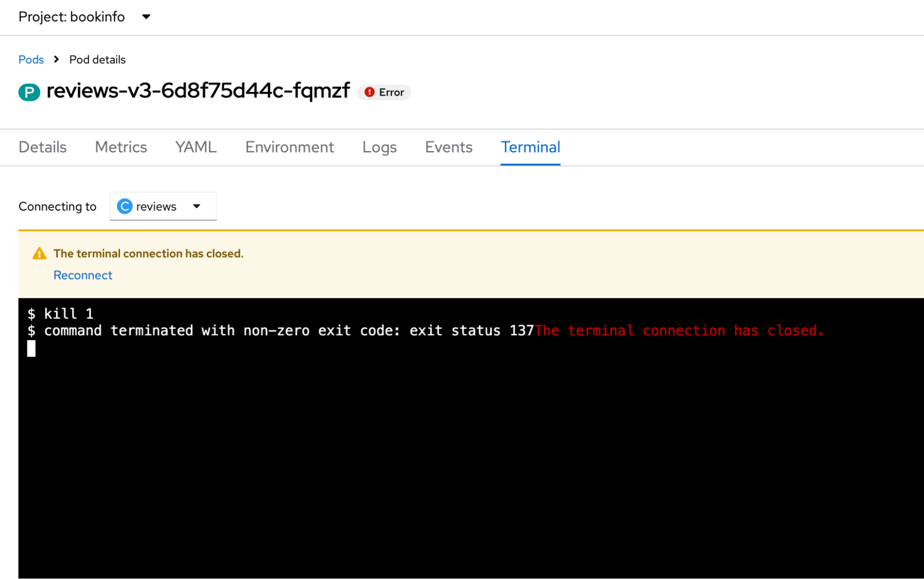Switch to the Details tab
924x579 pixels.
[43, 147]
